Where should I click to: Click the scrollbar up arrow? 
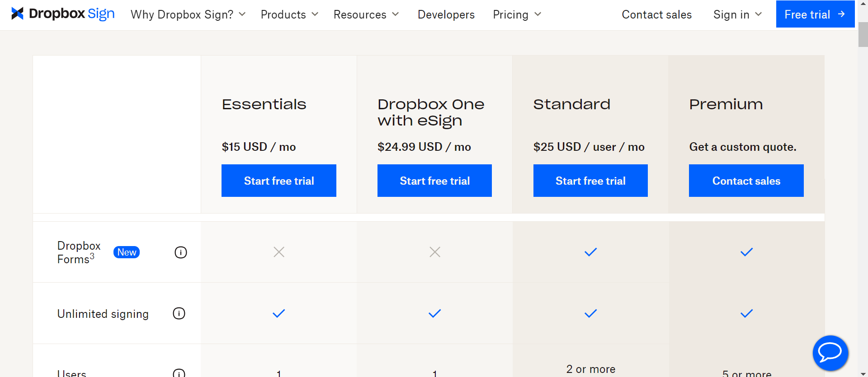click(x=863, y=4)
